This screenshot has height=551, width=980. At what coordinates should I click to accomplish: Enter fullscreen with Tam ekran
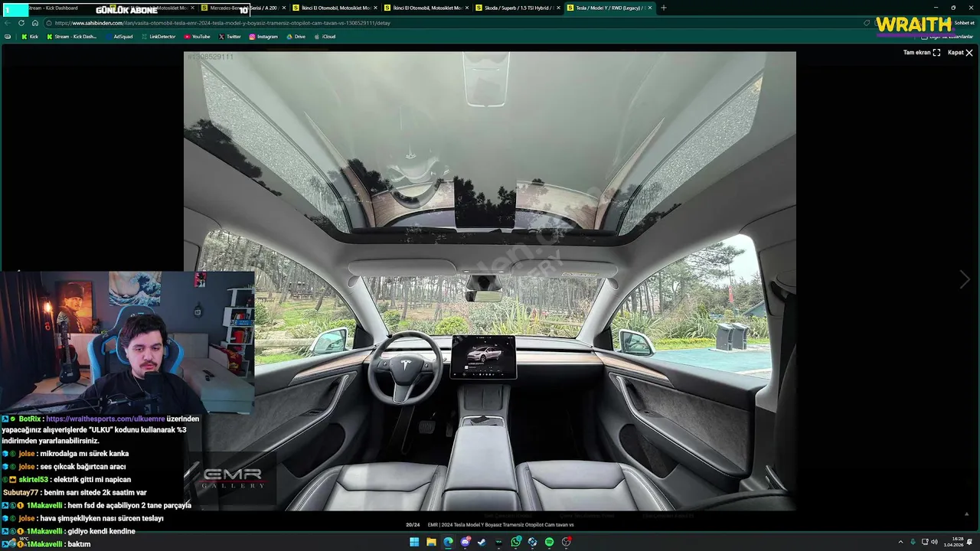(922, 53)
